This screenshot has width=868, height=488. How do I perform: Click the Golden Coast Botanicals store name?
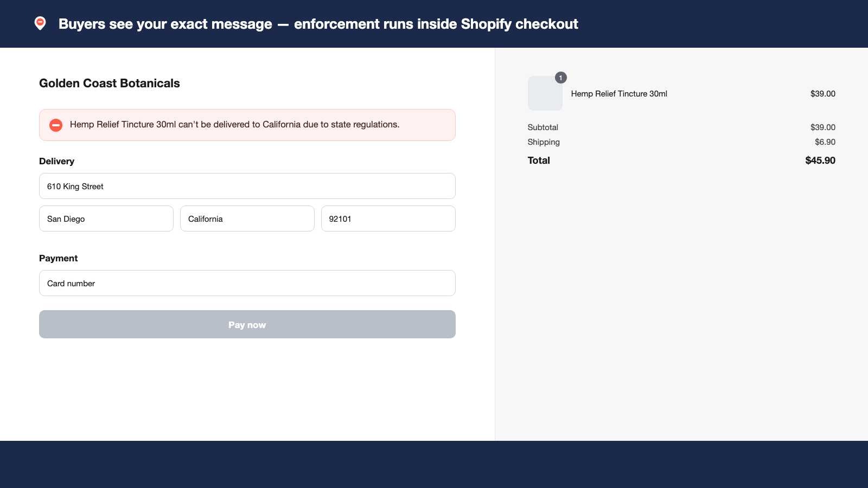110,83
